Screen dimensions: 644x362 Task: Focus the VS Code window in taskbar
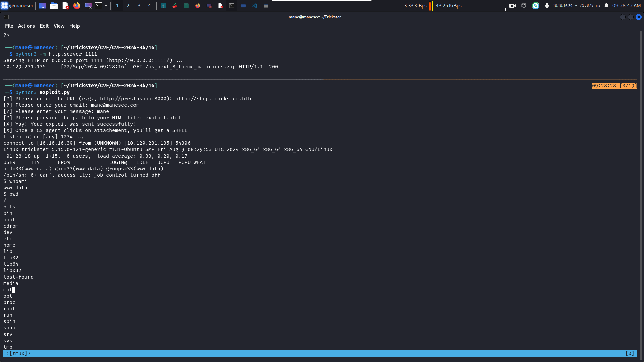click(x=255, y=6)
